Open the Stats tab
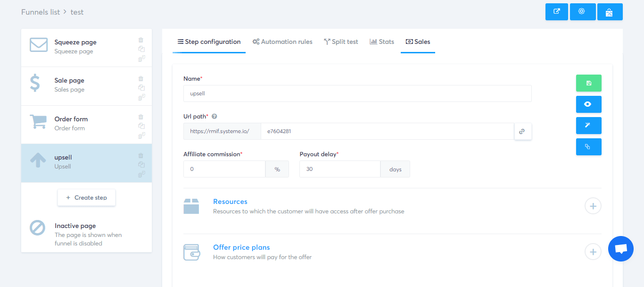Screen dimensions: 644x287 (382, 42)
